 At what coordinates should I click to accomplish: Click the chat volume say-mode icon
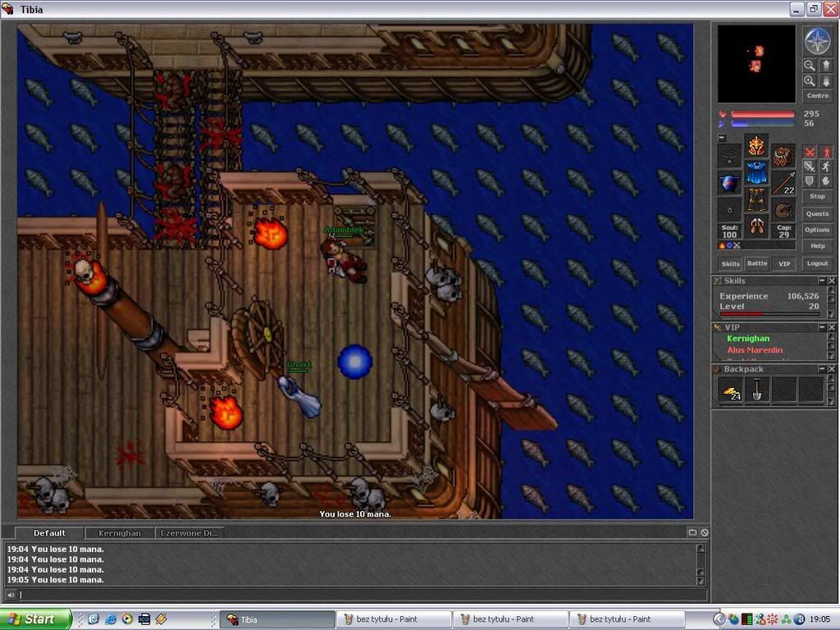[11, 595]
